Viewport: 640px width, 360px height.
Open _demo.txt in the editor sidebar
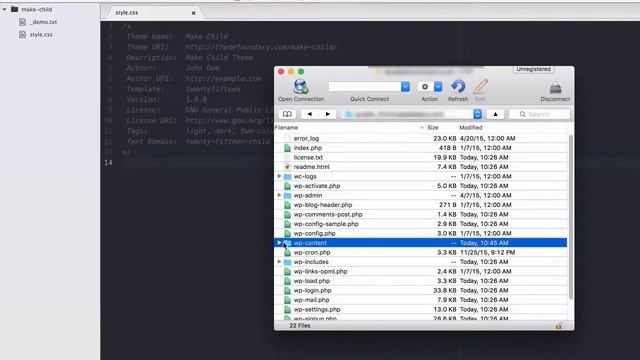click(x=43, y=22)
